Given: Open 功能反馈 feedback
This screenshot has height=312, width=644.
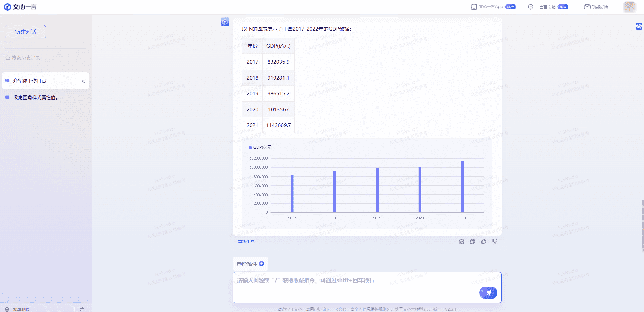Looking at the screenshot, I should point(596,7).
